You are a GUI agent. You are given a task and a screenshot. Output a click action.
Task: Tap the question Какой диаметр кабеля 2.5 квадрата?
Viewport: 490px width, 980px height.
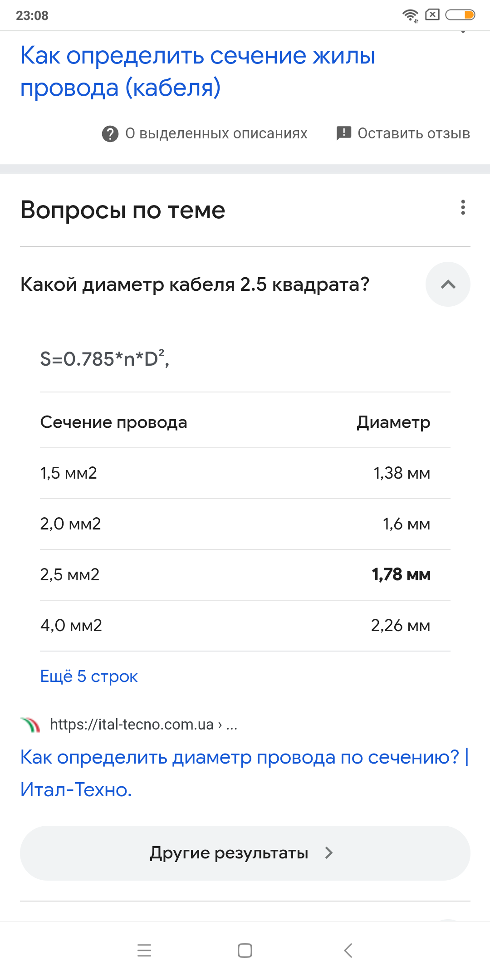195,284
